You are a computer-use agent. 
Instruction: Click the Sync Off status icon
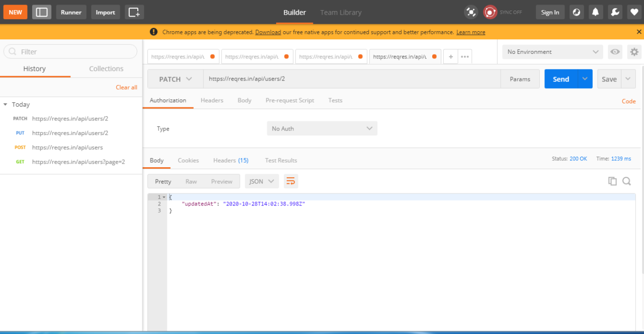490,12
